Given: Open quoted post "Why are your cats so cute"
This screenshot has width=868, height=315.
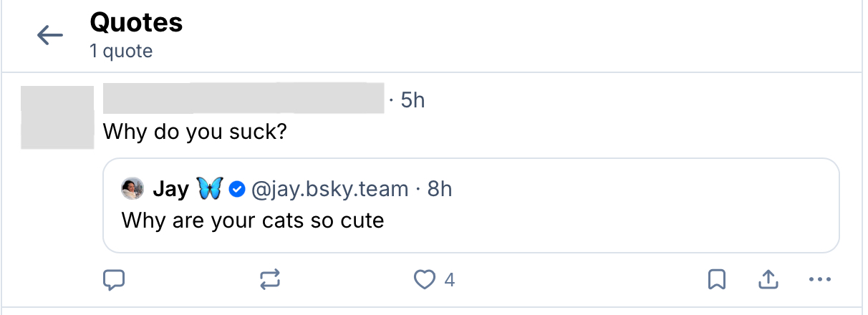Looking at the screenshot, I should click(x=253, y=220).
